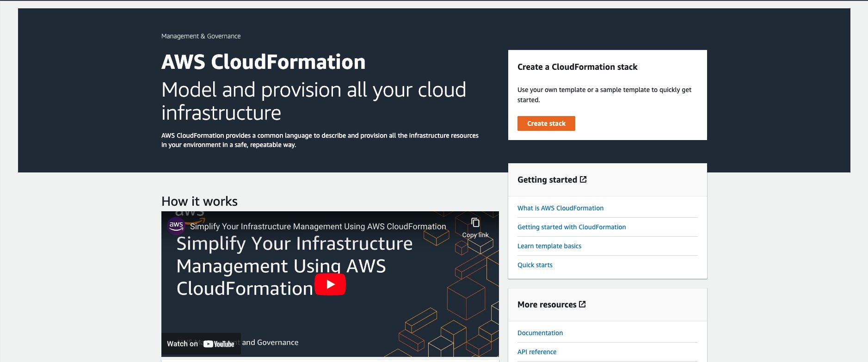Click the Management & Governance breadcrumb text
Screen dimensions: 868x362
coord(201,36)
